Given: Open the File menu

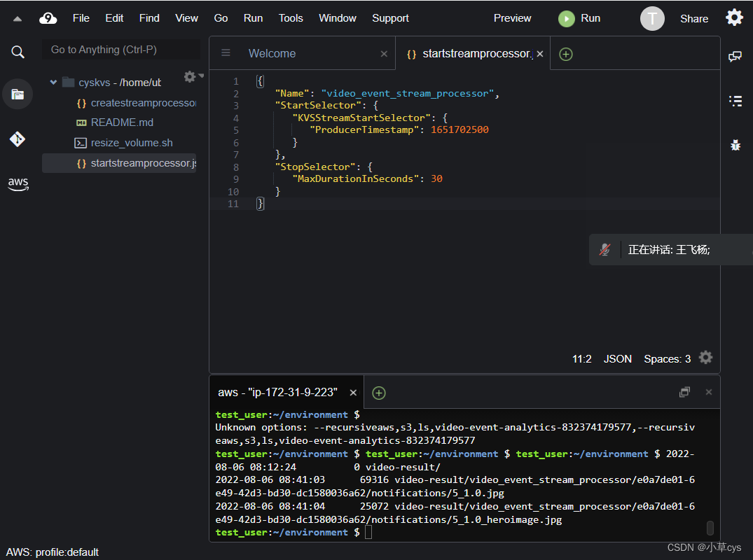Looking at the screenshot, I should pos(81,18).
